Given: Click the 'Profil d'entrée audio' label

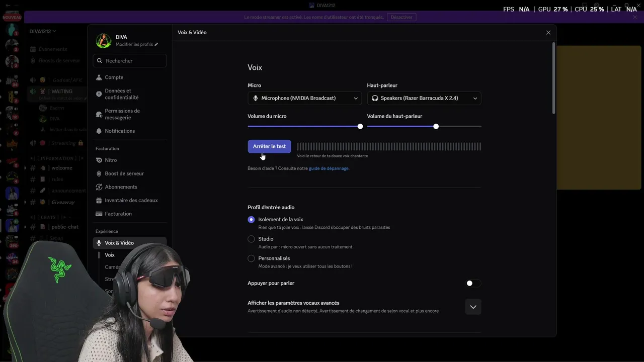Looking at the screenshot, I should tap(271, 207).
